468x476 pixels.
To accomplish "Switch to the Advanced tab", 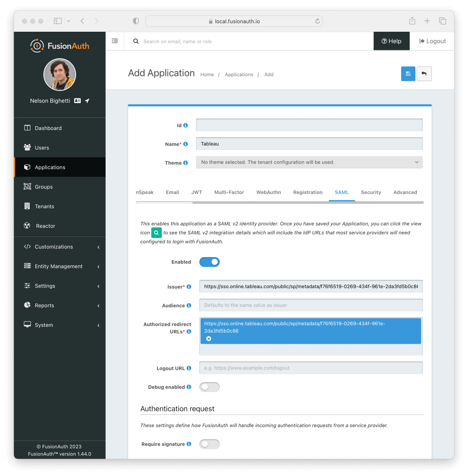I will click(x=405, y=192).
